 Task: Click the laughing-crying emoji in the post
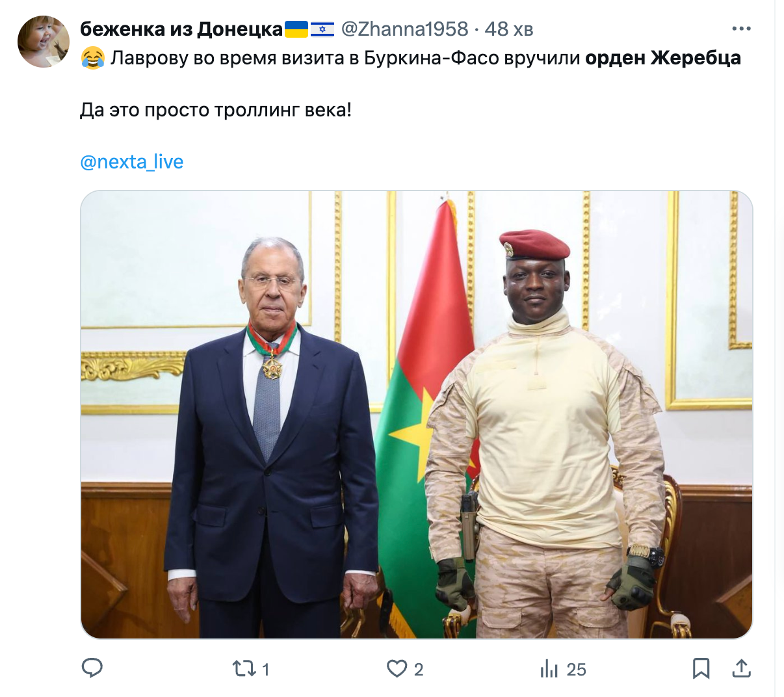pos(93,59)
